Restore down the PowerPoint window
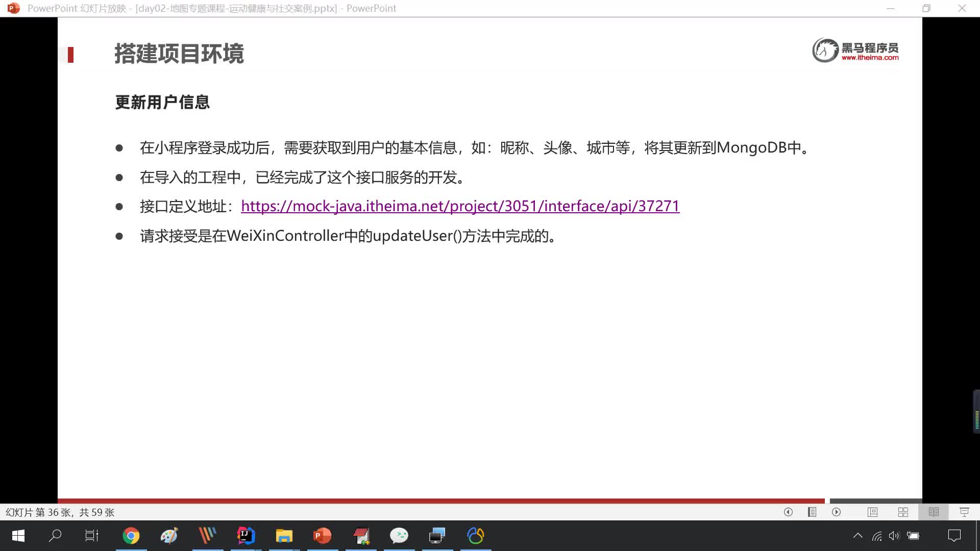This screenshot has height=551, width=980. point(926,8)
